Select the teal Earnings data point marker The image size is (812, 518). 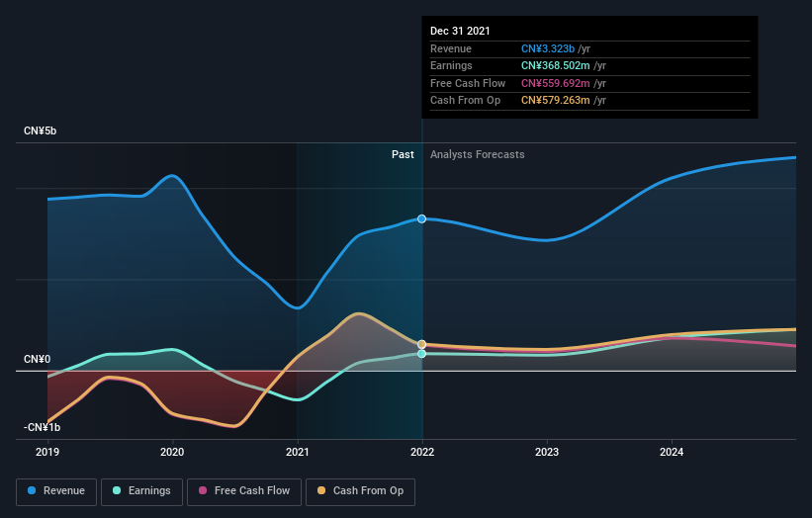click(422, 354)
